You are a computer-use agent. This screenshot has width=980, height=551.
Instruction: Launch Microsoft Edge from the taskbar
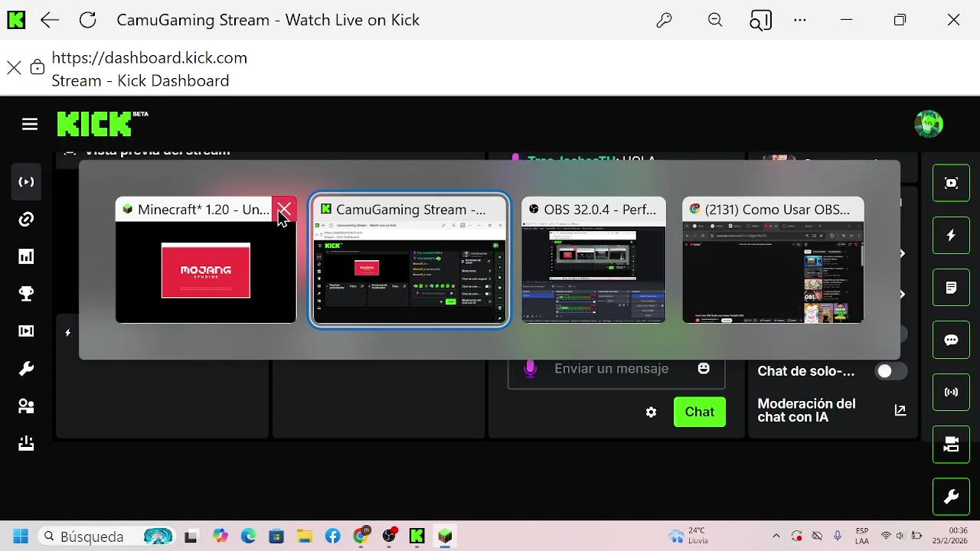tap(248, 536)
